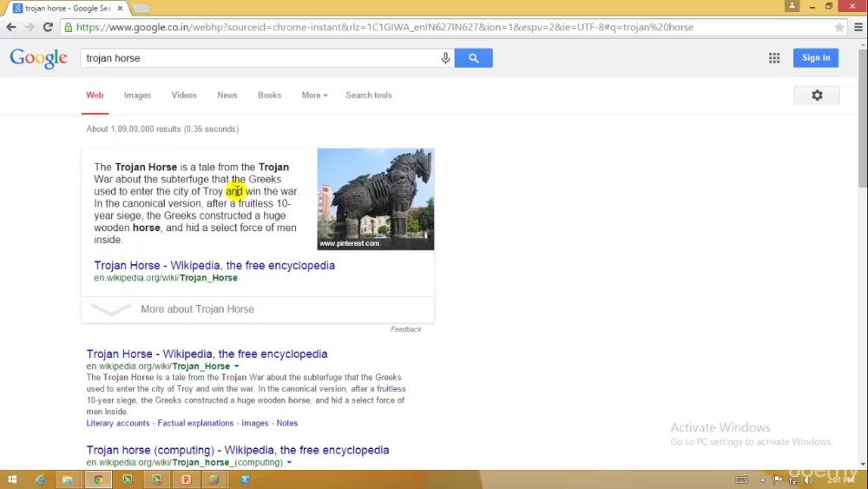The height and width of the screenshot is (489, 868).
Task: Open the network tray icon
Action: point(793,479)
